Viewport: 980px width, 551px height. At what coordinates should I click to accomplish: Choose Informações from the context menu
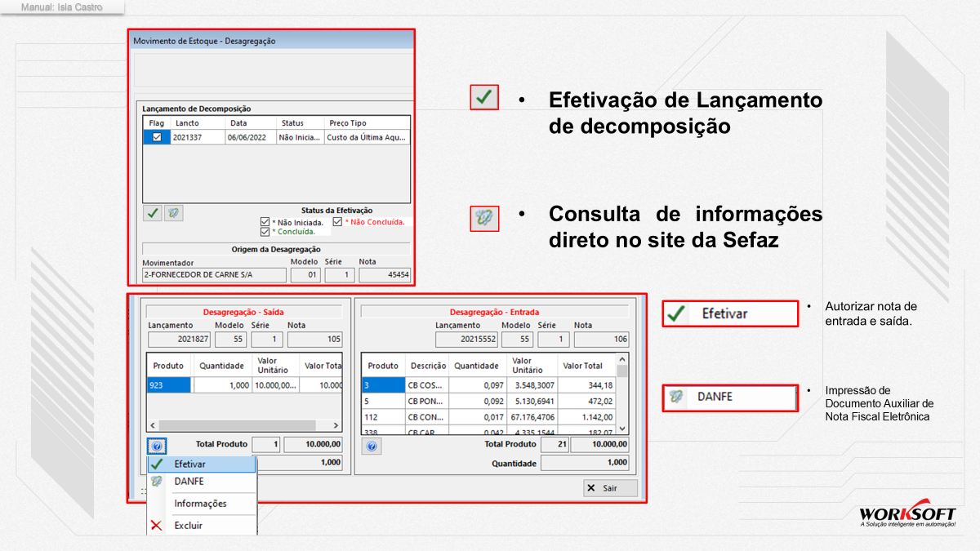click(202, 504)
